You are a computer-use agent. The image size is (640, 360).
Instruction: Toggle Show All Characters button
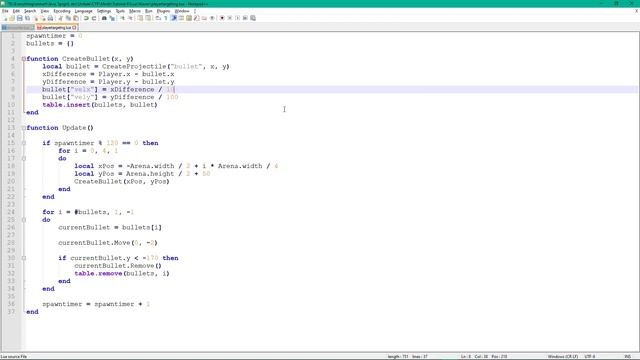pos(166,18)
